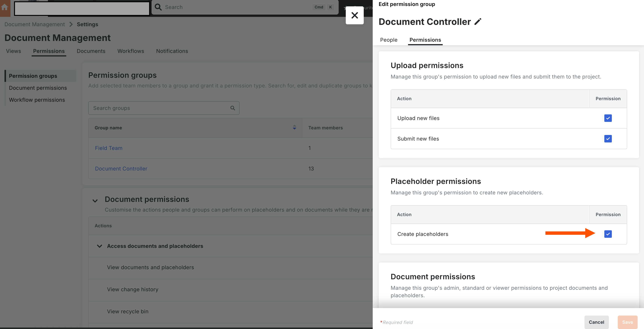Disable the Create placeholders permission checkbox

point(608,234)
